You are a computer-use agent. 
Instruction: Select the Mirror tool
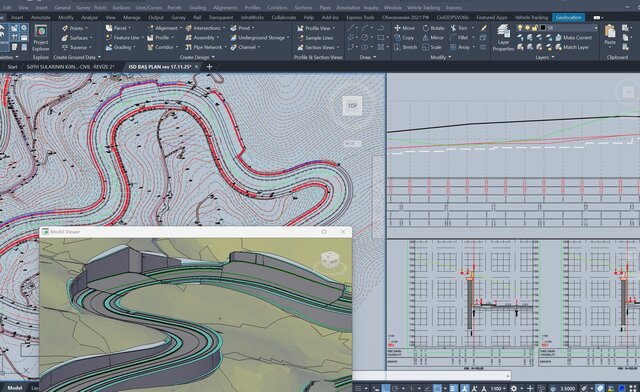(x=433, y=37)
